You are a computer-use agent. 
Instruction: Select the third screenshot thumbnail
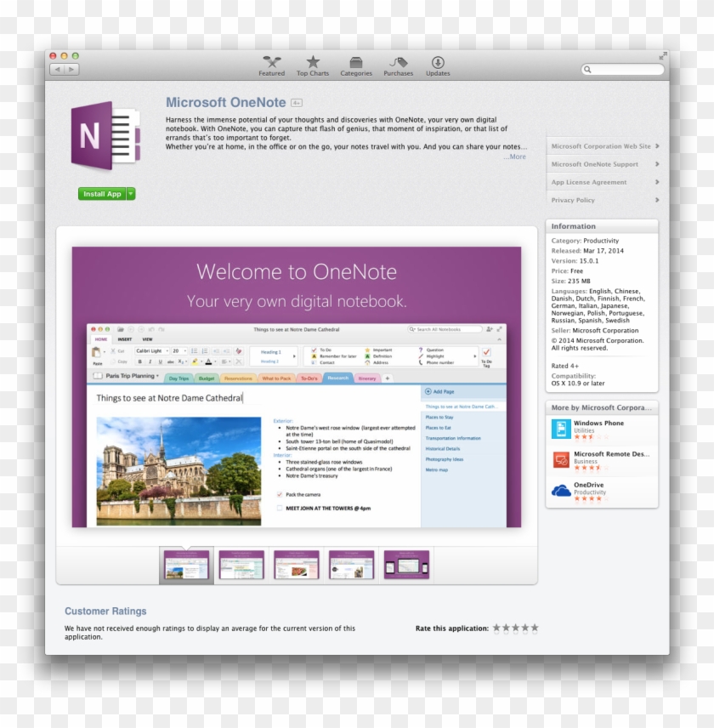click(297, 565)
